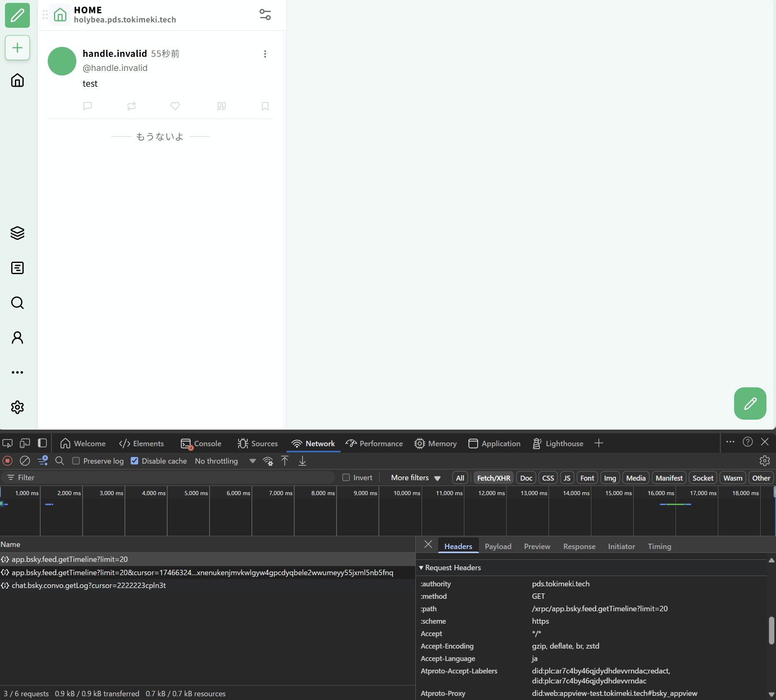Image resolution: width=776 pixels, height=700 pixels.
Task: Toggle Media request filter
Action: coord(636,478)
